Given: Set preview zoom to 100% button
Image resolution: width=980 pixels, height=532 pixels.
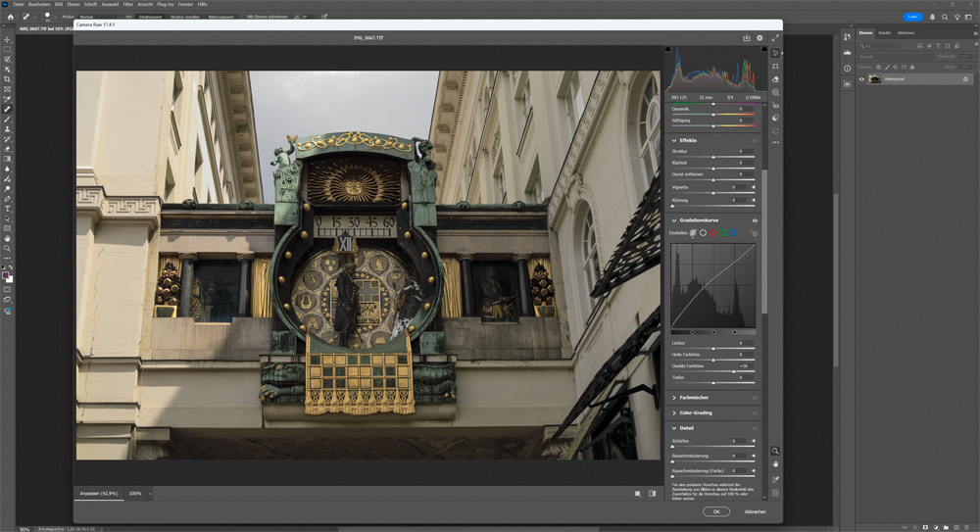Looking at the screenshot, I should (135, 494).
